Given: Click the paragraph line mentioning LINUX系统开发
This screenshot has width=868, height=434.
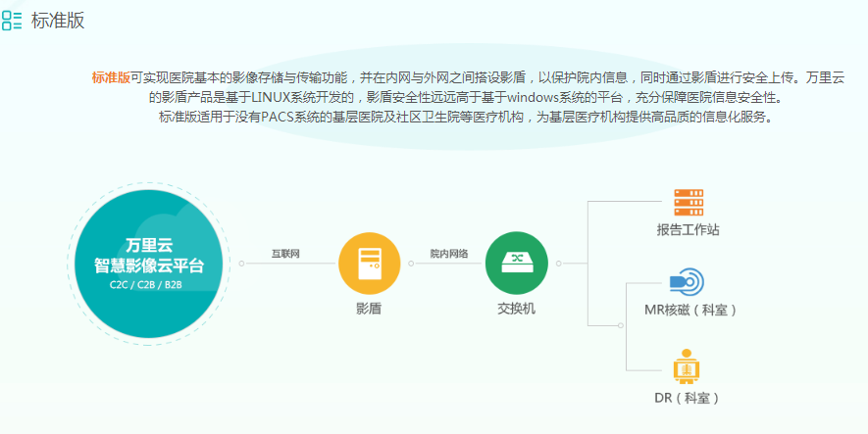Looking at the screenshot, I should tap(465, 98).
